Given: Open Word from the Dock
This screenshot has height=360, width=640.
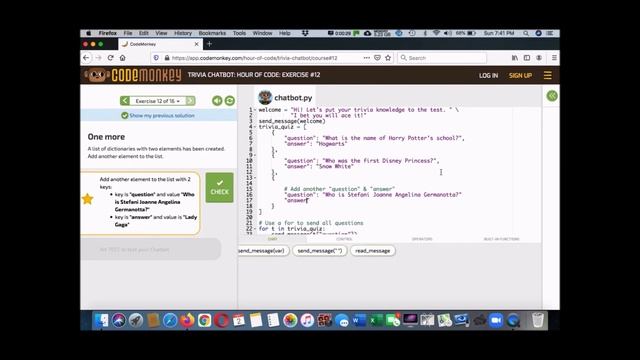Looking at the screenshot, I should (x=359, y=320).
